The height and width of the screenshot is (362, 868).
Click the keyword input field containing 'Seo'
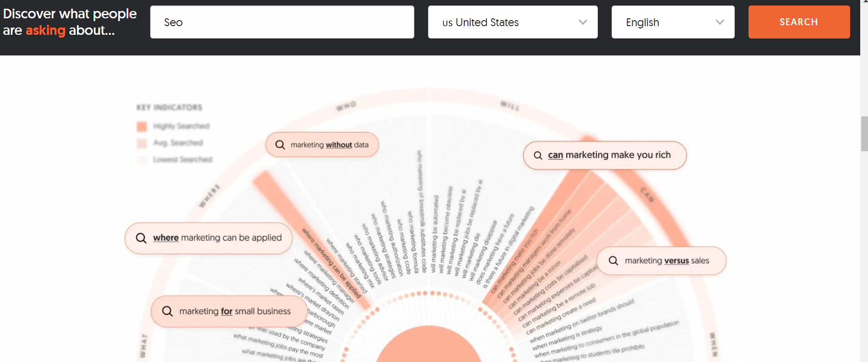282,22
